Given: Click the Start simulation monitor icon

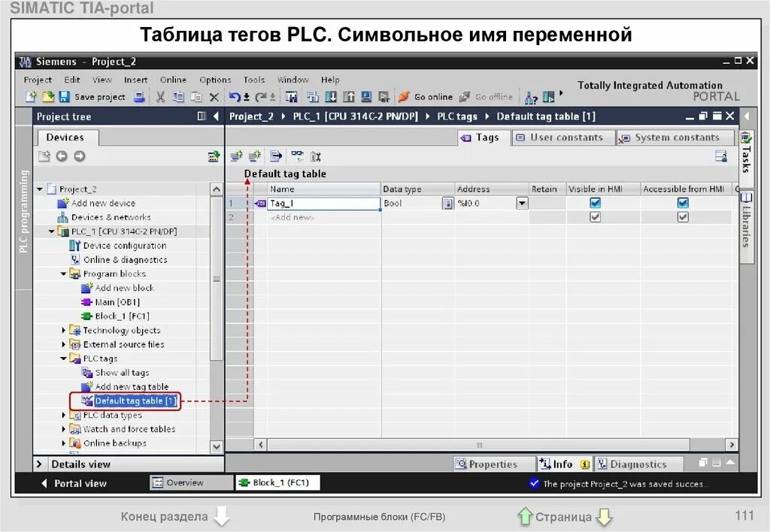Looking at the screenshot, I should [x=366, y=97].
